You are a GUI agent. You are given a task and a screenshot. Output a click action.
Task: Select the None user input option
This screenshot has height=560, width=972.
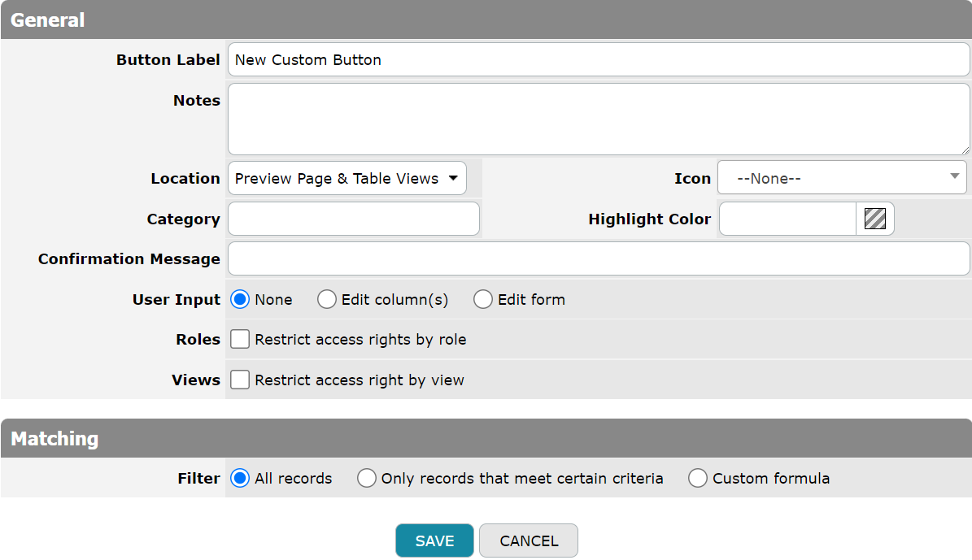(240, 300)
